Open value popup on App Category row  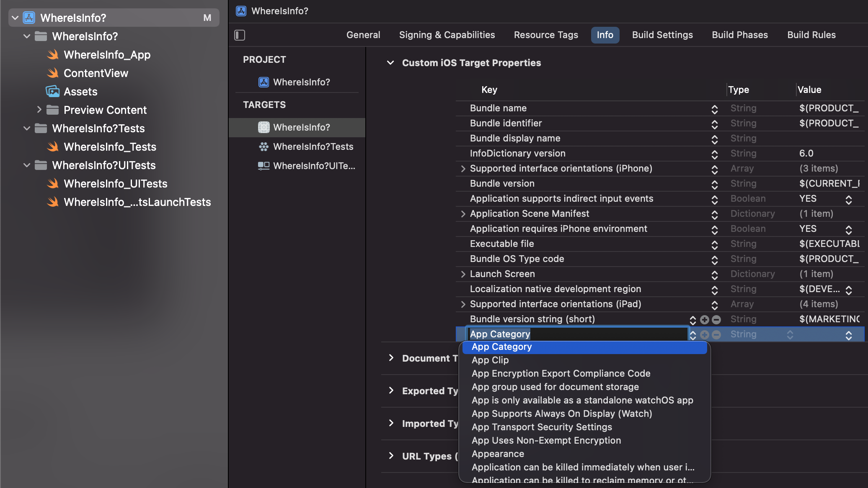pyautogui.click(x=849, y=336)
